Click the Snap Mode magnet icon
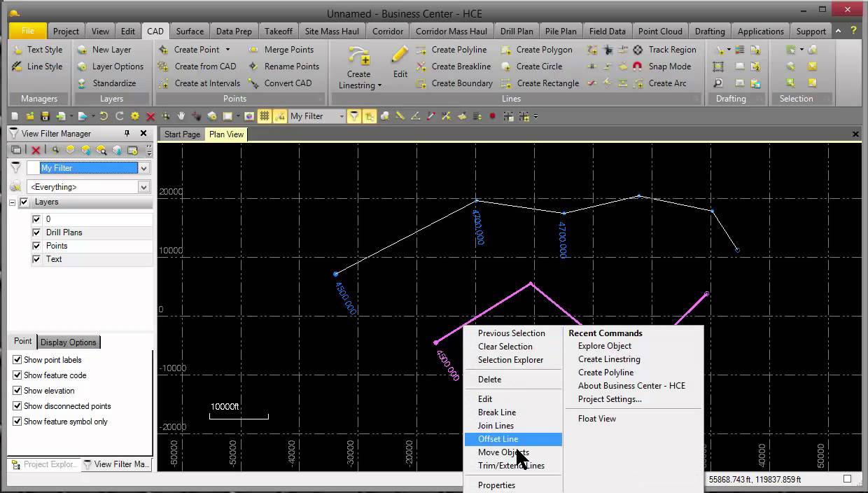This screenshot has height=493, width=868. point(637,67)
